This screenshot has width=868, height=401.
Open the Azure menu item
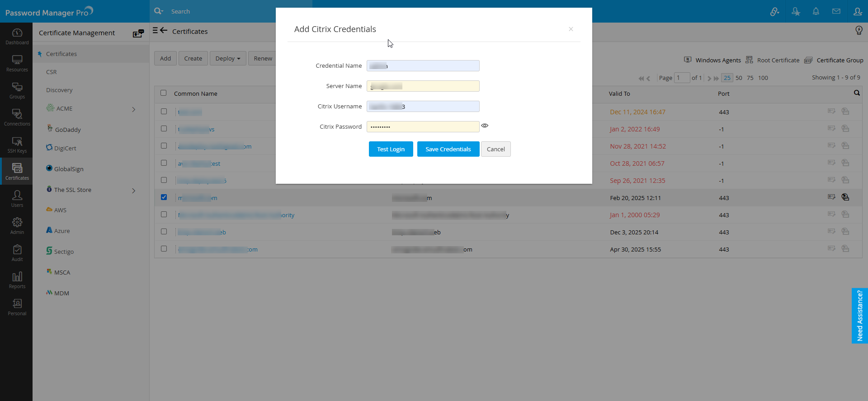pos(62,231)
